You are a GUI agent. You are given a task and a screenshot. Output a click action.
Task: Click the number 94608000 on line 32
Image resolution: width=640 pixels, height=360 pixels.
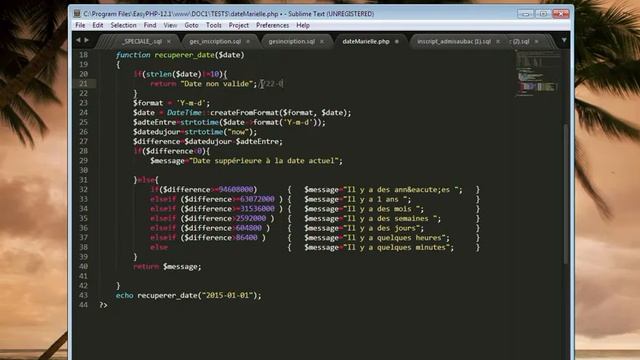(236, 189)
